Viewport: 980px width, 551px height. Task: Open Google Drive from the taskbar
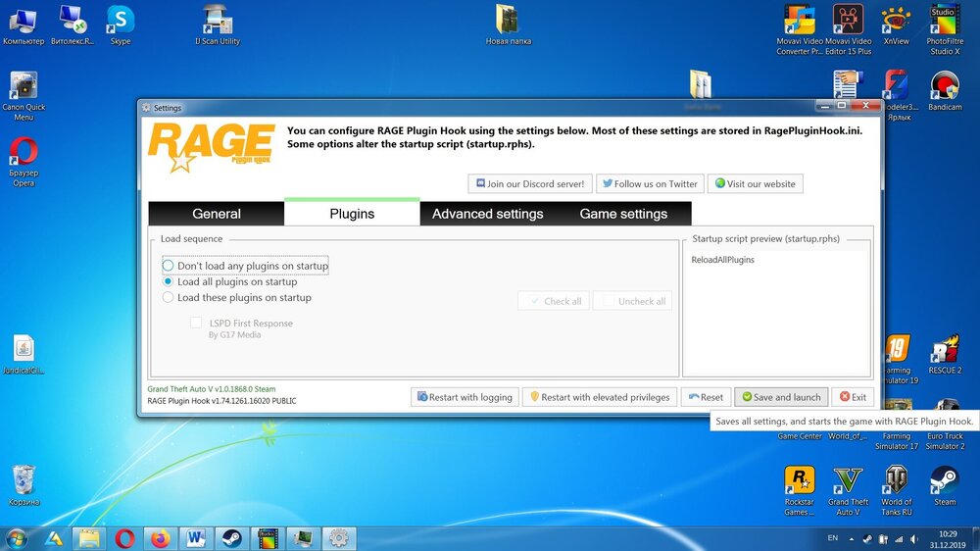[x=54, y=538]
